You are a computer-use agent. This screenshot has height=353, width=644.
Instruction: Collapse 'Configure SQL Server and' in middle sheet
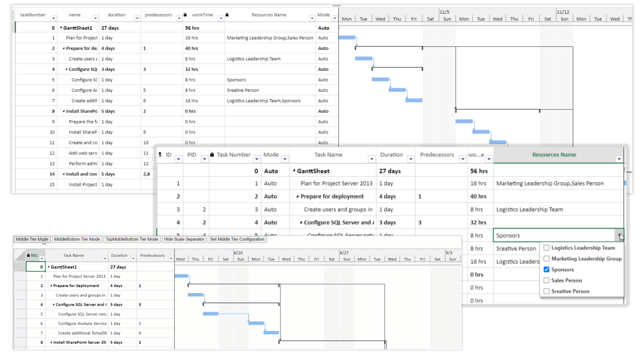pyautogui.click(x=301, y=222)
